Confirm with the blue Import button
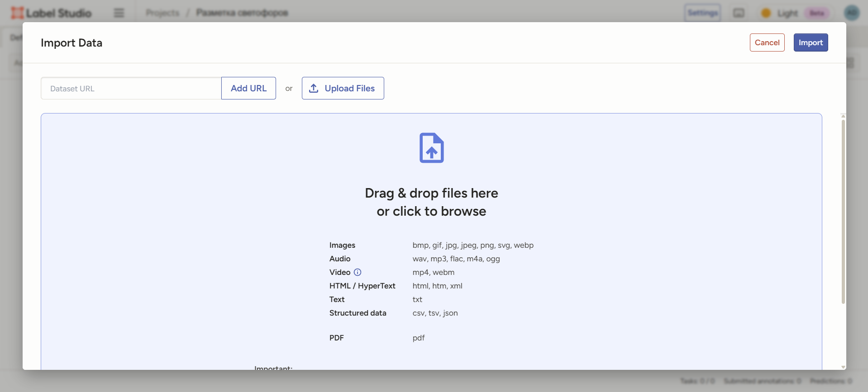This screenshot has width=868, height=392. point(810,43)
